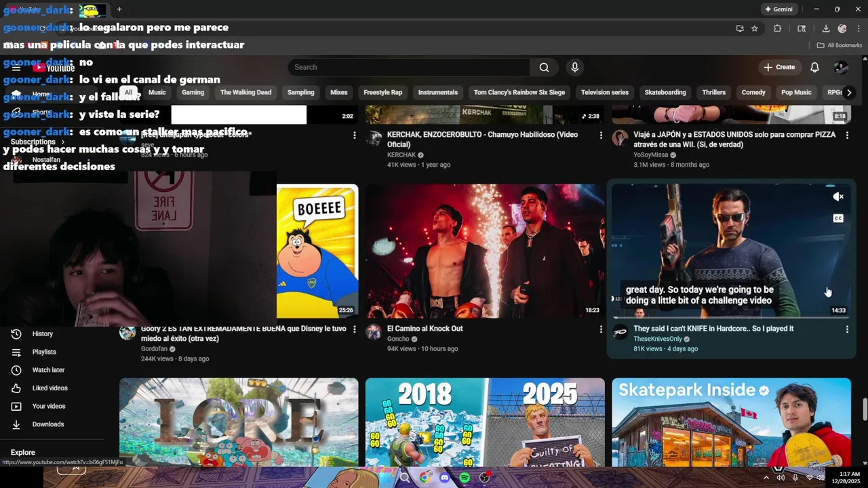Screen dimensions: 868x488
Task: Select the Music filter chip
Action: click(x=157, y=92)
